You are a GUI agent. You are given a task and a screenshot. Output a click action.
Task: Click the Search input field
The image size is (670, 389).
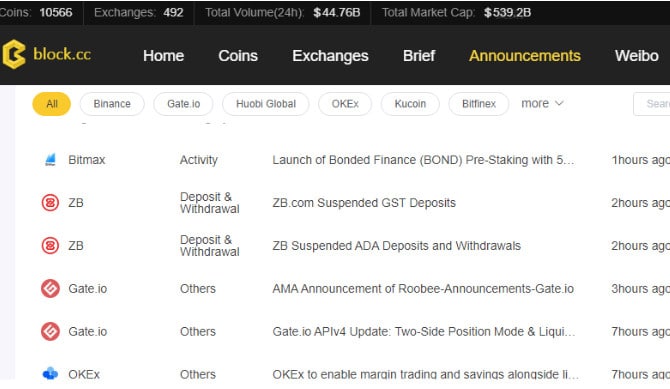pyautogui.click(x=652, y=104)
